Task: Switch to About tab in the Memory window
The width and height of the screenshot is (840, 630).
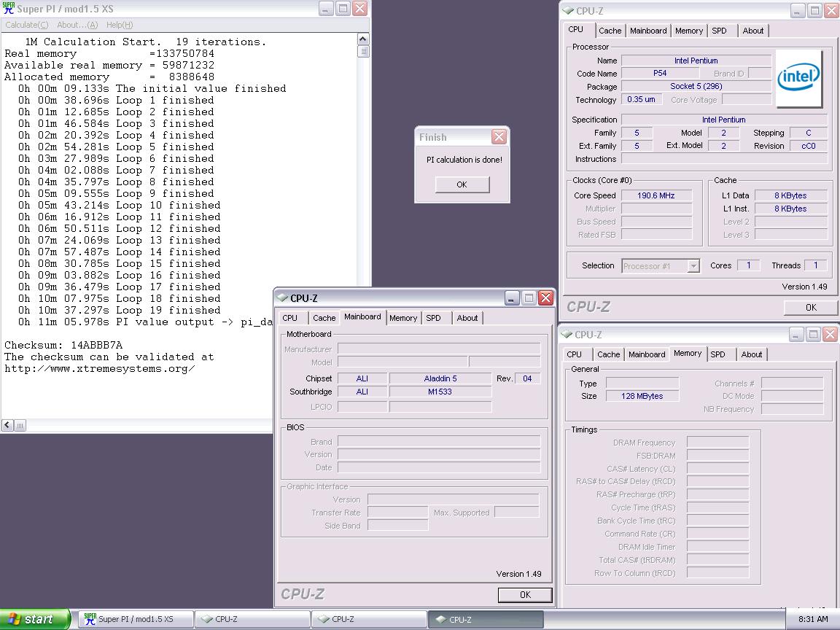Action: 752,354
